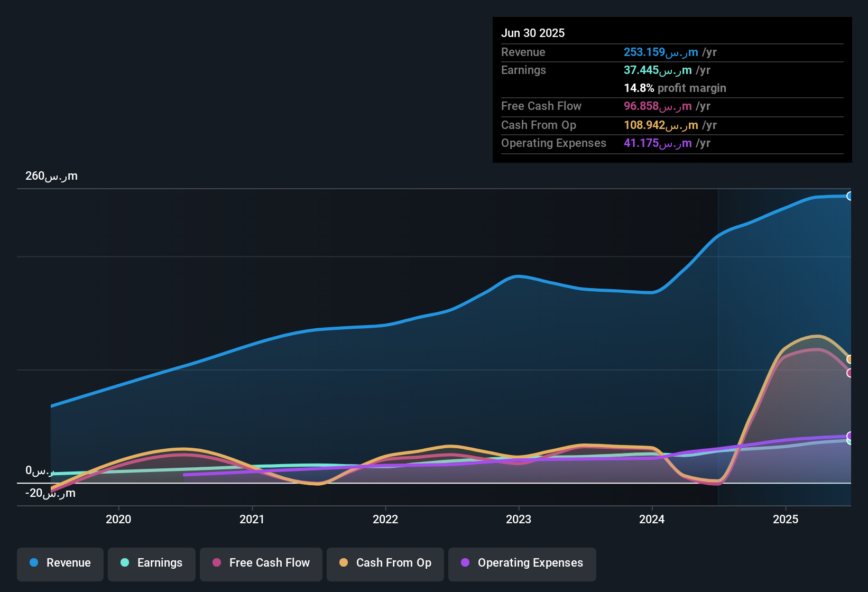Toggle the Operating Expenses series visibility
The width and height of the screenshot is (868, 592).
pos(522,563)
